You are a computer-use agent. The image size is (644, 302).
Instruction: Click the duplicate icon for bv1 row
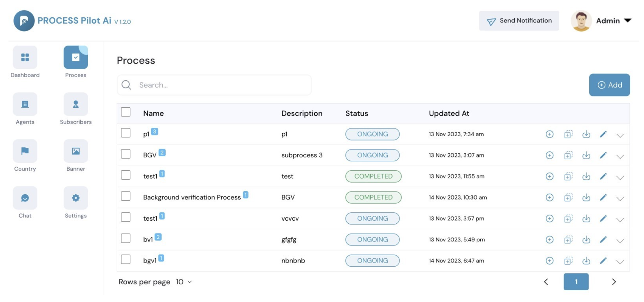[568, 240]
